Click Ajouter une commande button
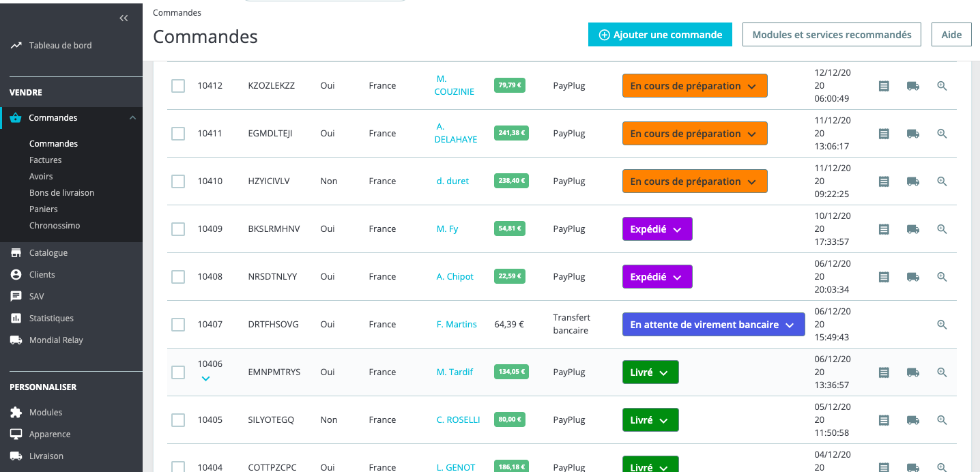 click(x=660, y=35)
